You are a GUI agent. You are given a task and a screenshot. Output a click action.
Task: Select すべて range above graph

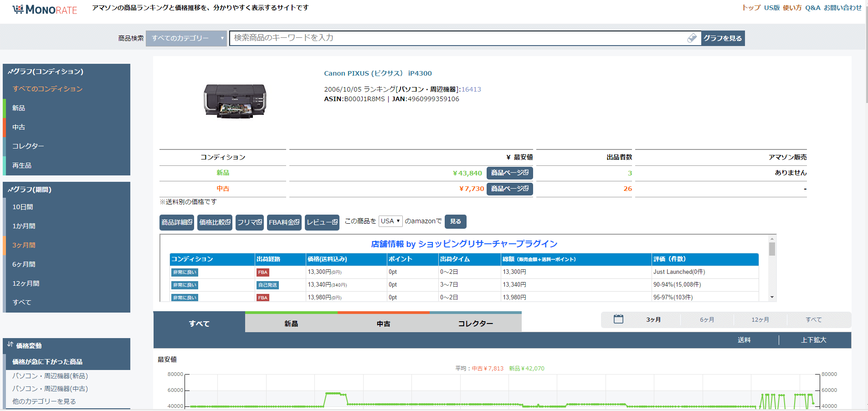(x=814, y=320)
